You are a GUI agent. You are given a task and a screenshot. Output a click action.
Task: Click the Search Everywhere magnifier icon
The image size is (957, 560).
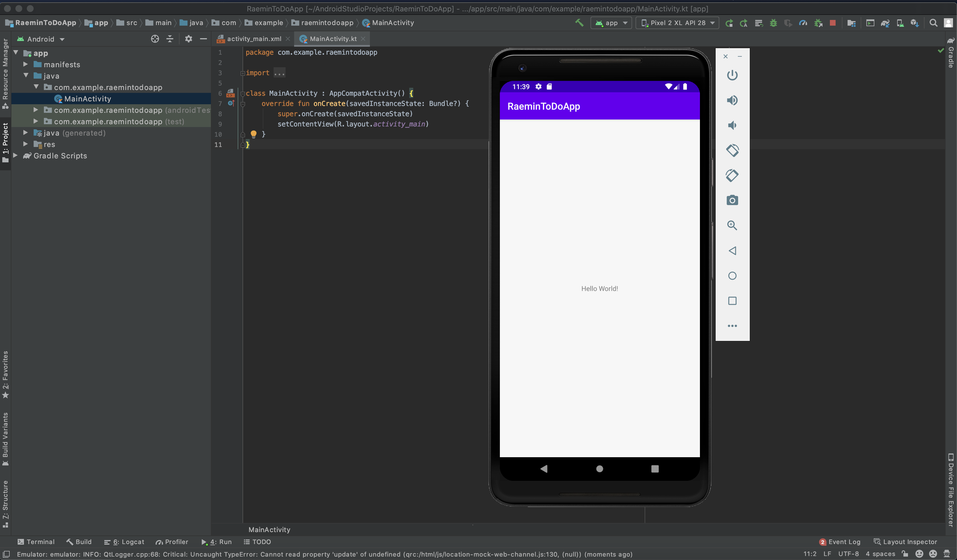point(933,23)
